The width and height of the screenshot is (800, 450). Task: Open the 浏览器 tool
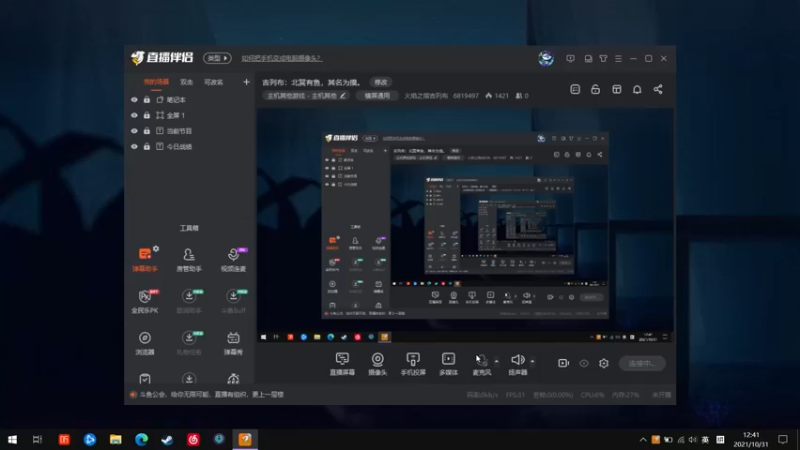pos(145,343)
